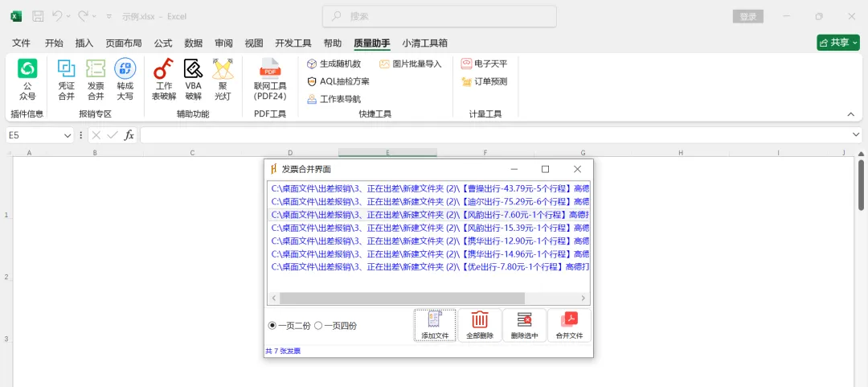Switch to the 开发工具 tab
Screen dimensions: 868x387
tap(293, 43)
